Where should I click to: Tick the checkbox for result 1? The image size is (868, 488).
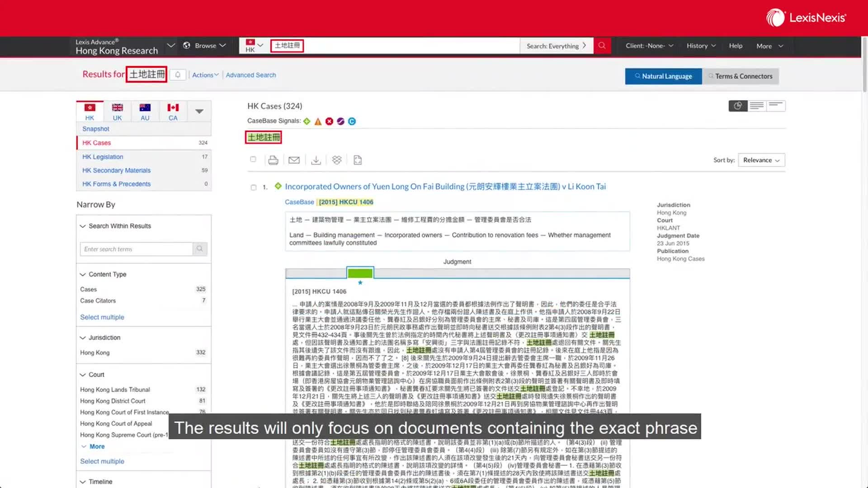[254, 187]
